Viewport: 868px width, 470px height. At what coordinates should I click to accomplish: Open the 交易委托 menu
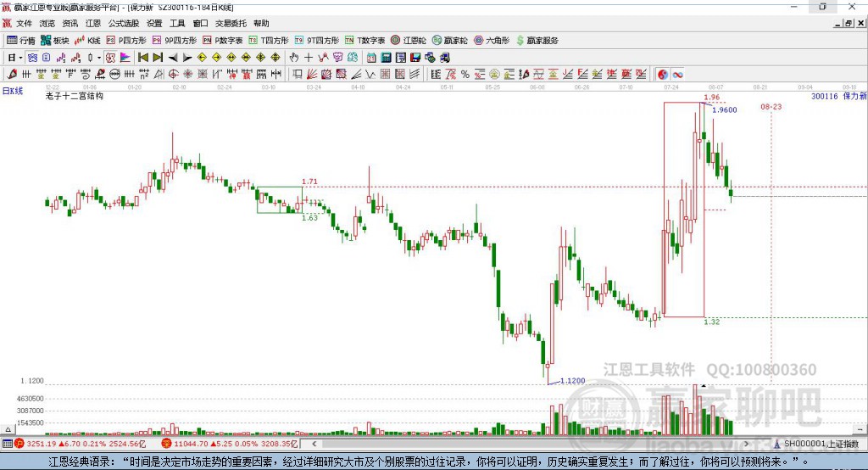point(231,23)
